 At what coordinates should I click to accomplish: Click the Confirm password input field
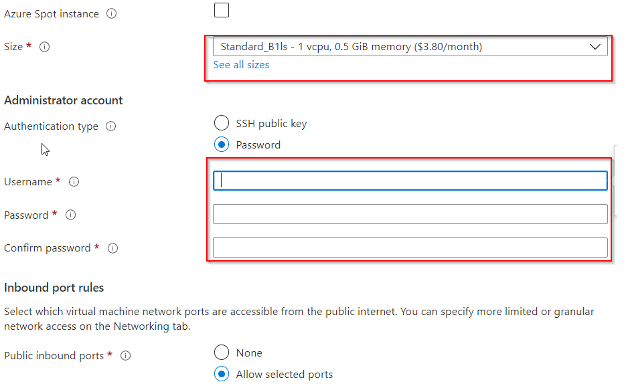click(x=410, y=248)
